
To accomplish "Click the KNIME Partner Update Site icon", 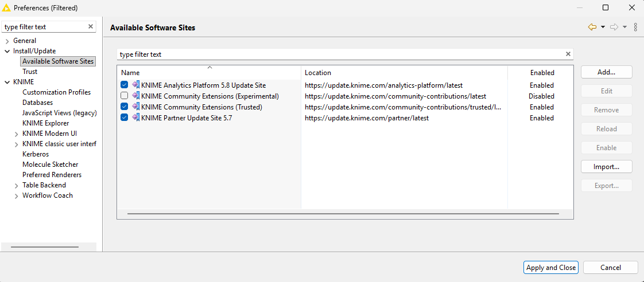I will pos(136,117).
